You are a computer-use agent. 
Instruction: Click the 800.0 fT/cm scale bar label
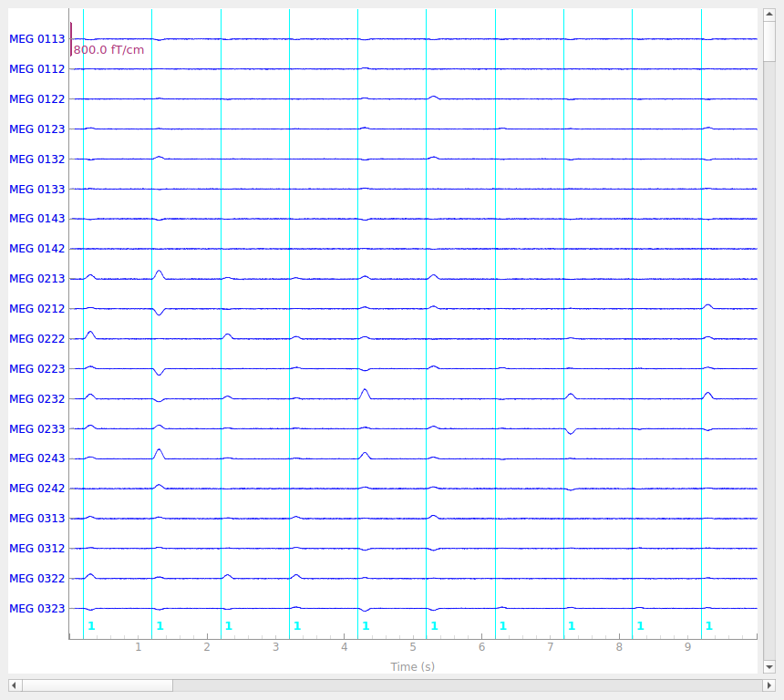(108, 50)
